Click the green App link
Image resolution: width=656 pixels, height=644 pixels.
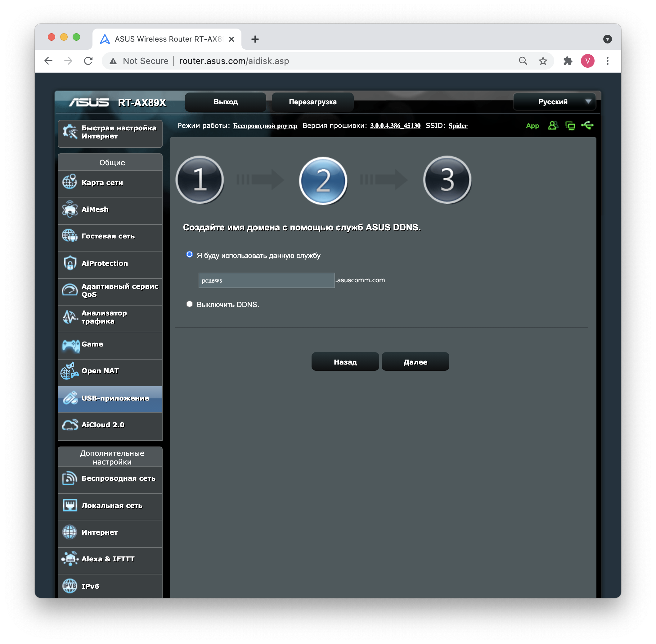coord(532,126)
